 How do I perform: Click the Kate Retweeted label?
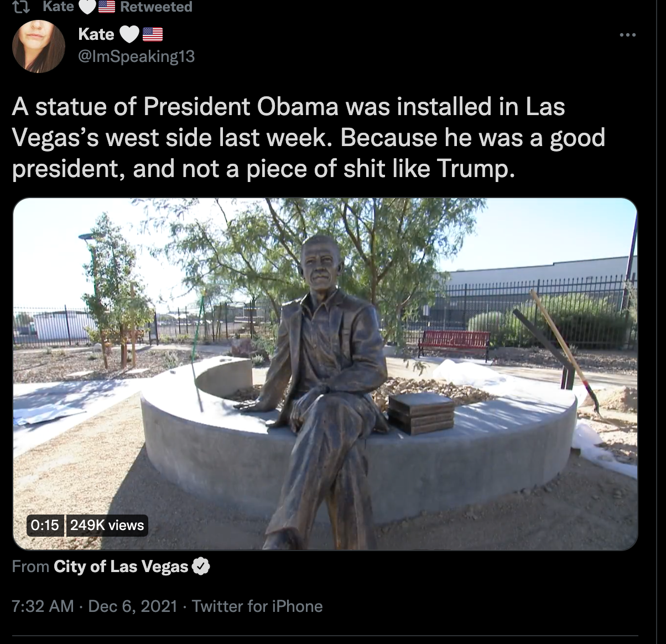117,7
